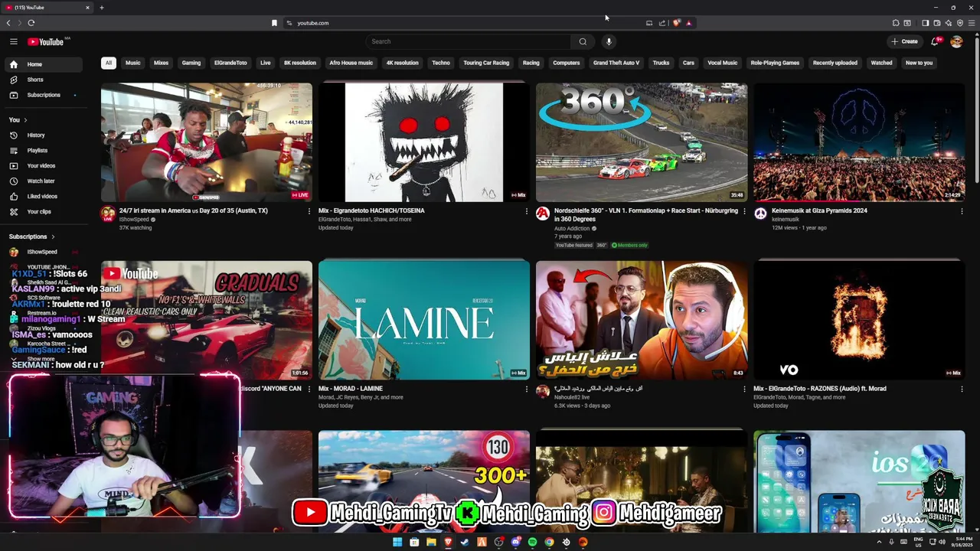
Task: Expand the You section chevron
Action: pos(25,120)
